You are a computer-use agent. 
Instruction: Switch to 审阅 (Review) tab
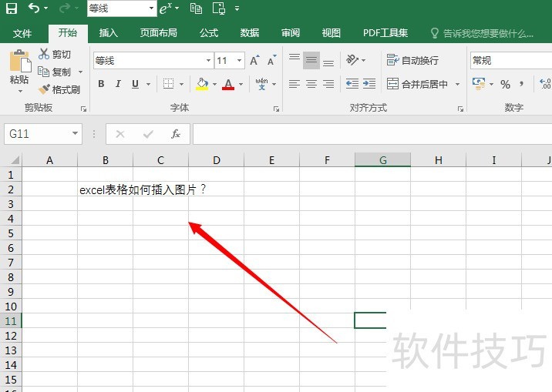(291, 33)
